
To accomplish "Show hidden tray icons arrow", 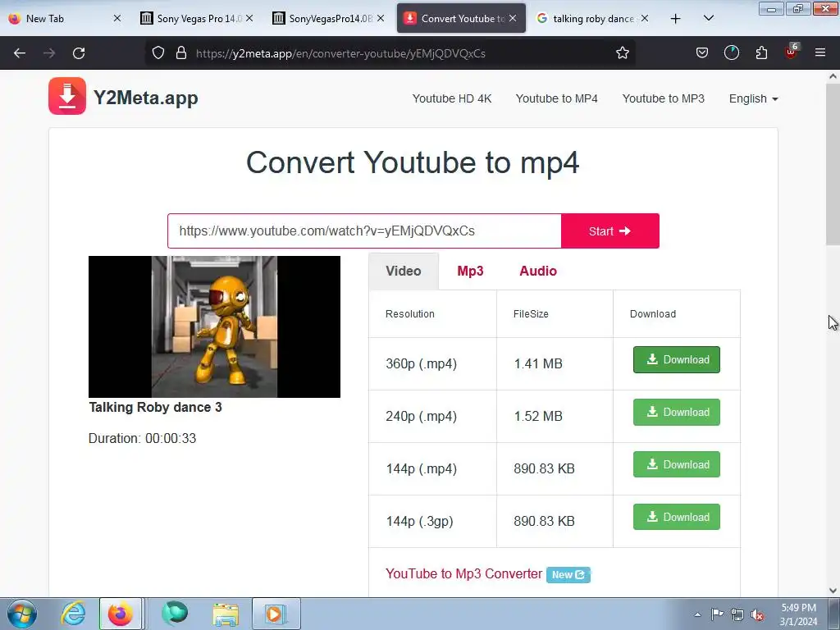I will click(697, 614).
